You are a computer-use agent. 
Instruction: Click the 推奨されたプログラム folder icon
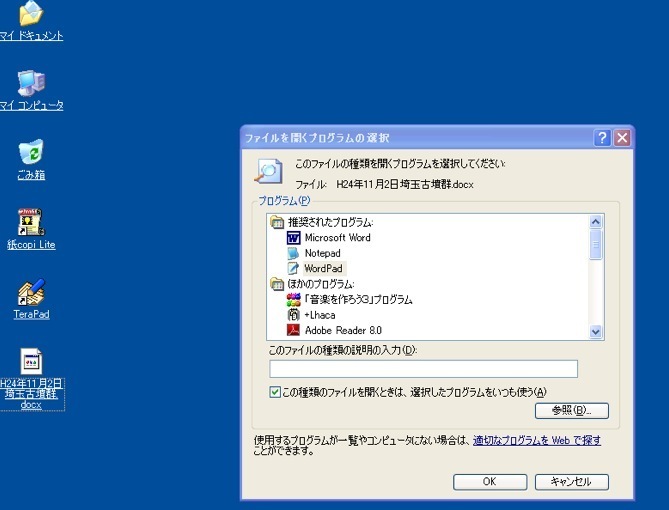[277, 222]
